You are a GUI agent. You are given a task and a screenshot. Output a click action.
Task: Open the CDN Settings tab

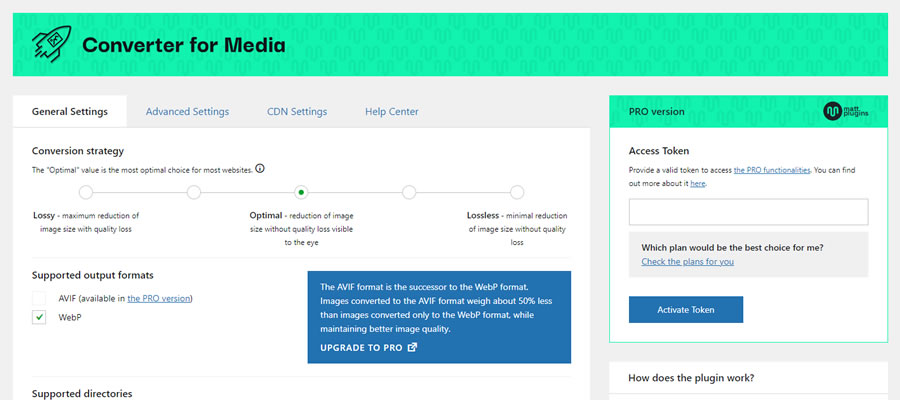(297, 112)
